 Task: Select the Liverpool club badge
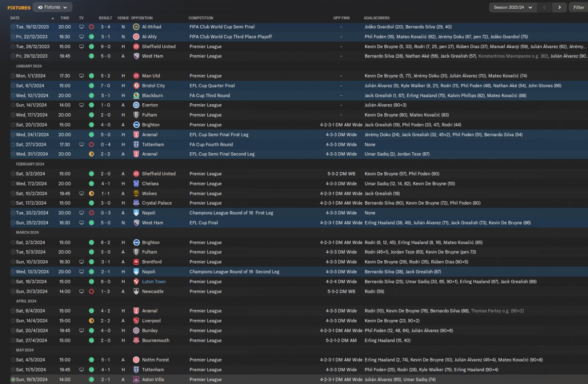tap(136, 321)
